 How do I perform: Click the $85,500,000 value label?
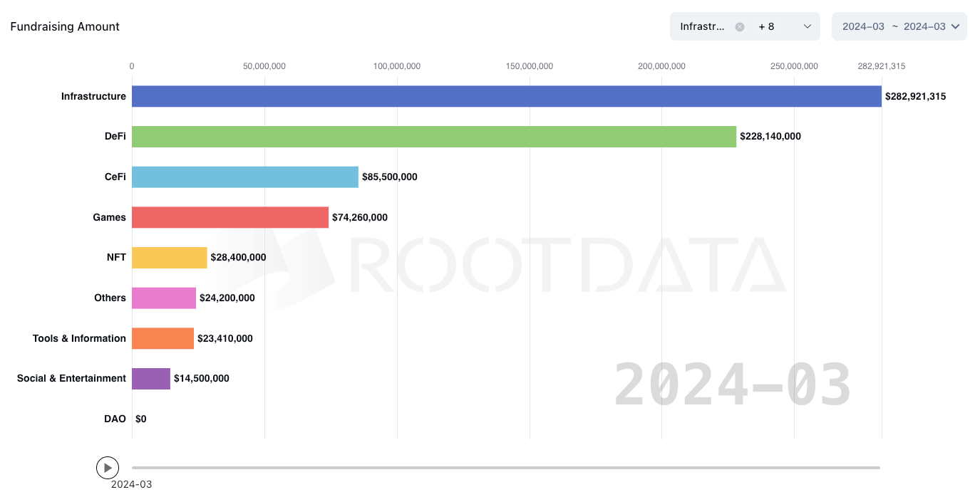click(x=390, y=177)
